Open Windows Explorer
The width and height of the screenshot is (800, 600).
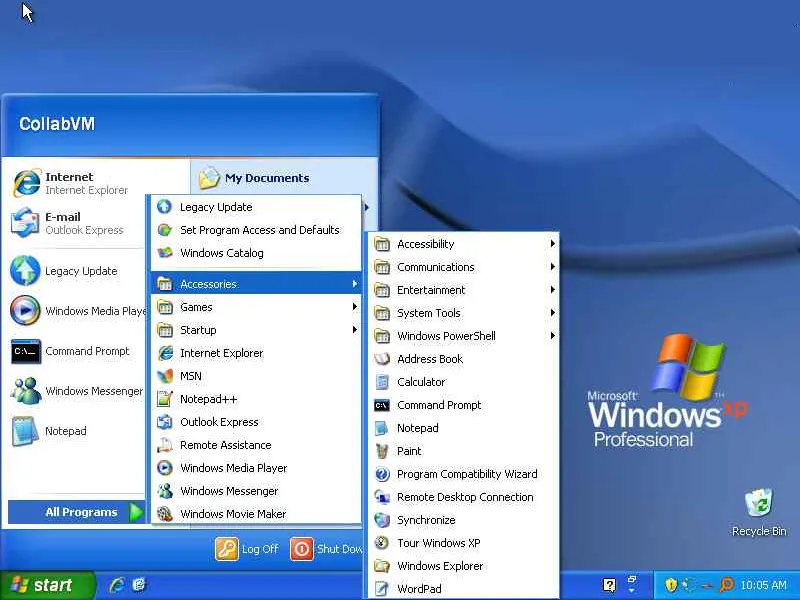tap(463, 566)
